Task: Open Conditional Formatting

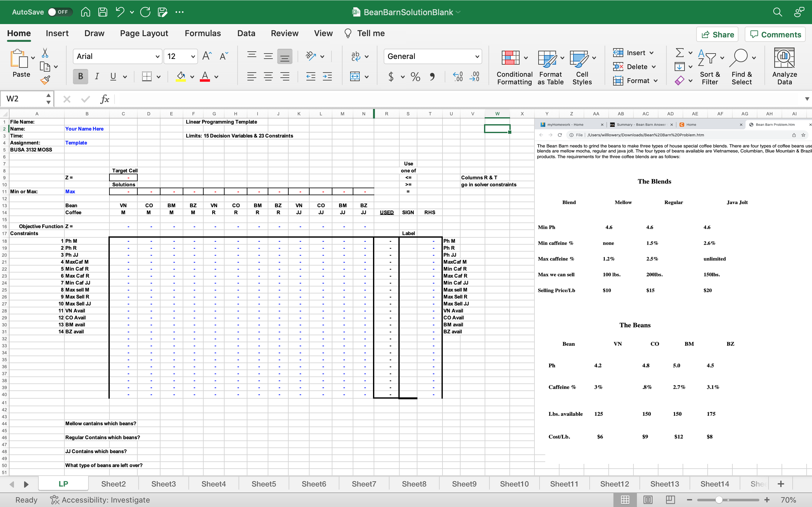Action: tap(514, 67)
